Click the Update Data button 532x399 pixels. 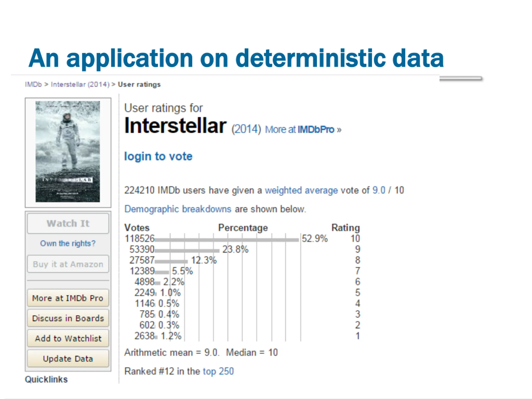[x=68, y=359]
